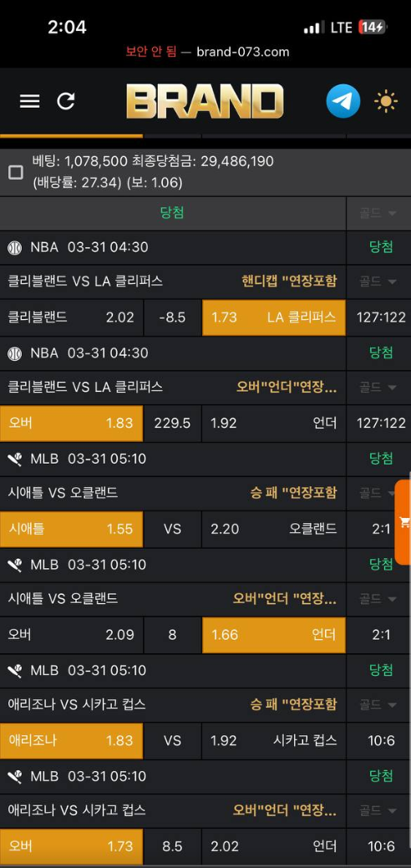Select the highlighted LA 클리퍼스 1.73 handicap option
The width and height of the screenshot is (411, 868).
(x=274, y=317)
